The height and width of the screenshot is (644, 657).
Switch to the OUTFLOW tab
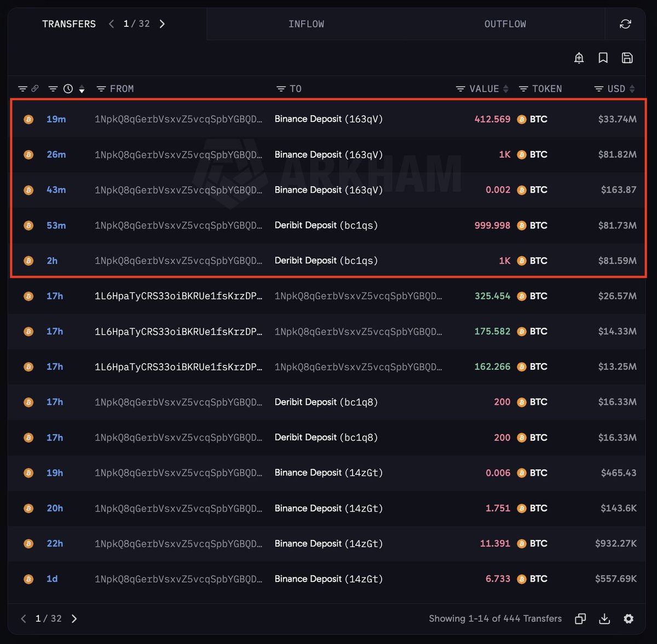click(x=505, y=24)
